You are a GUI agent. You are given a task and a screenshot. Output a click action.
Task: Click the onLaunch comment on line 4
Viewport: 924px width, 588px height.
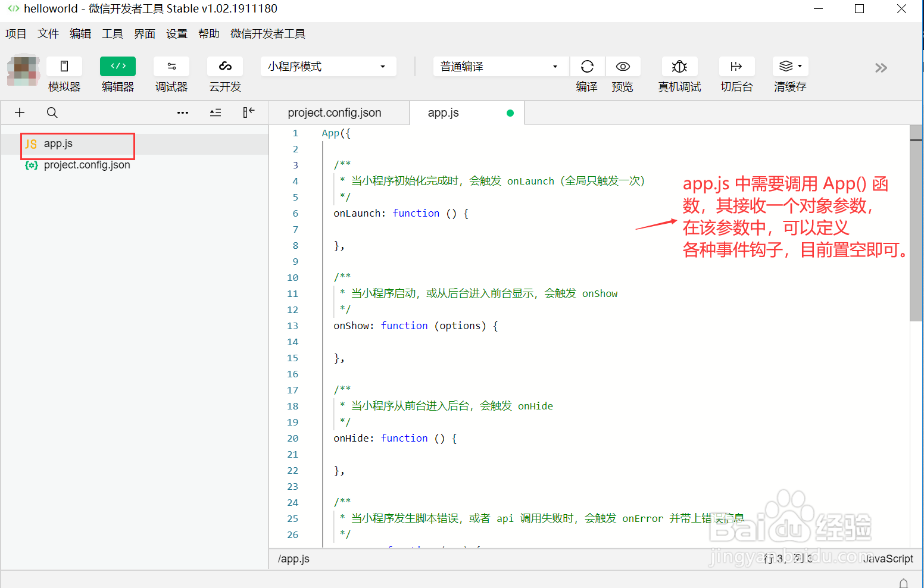pyautogui.click(x=492, y=182)
